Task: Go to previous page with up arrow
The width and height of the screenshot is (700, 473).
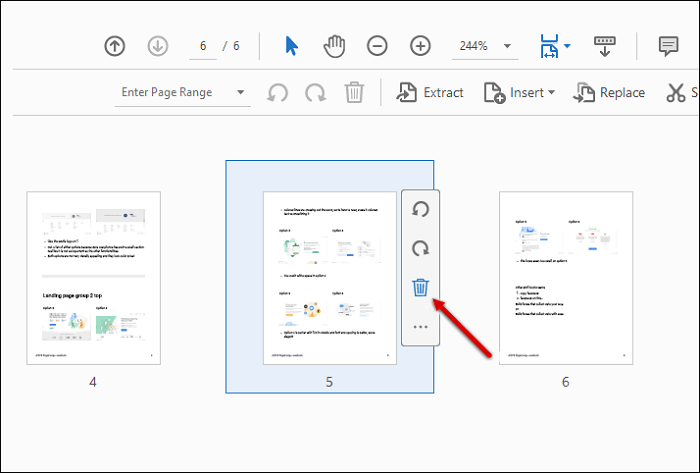Action: coord(115,46)
